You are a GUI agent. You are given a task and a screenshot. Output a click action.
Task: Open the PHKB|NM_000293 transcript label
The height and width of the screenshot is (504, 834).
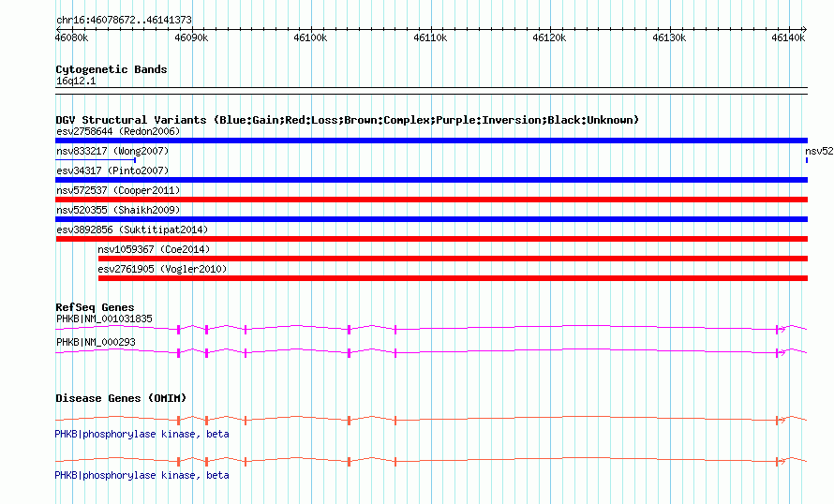tap(96, 342)
